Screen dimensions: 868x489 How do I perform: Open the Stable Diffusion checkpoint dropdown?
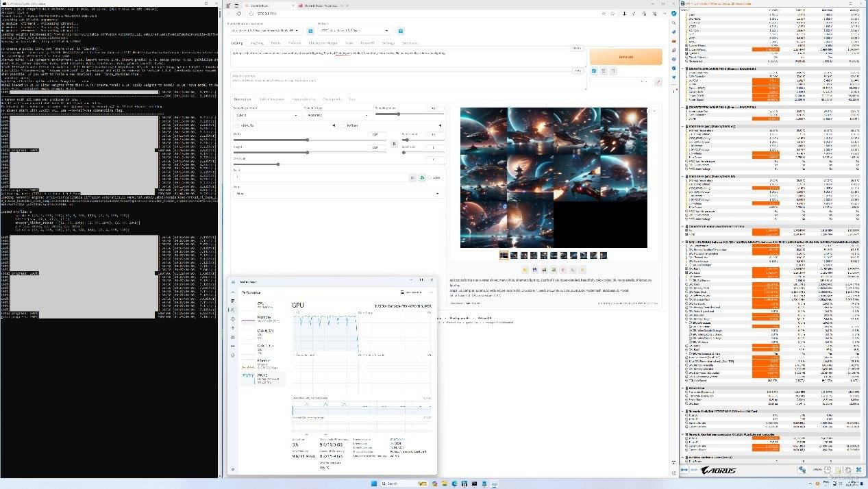click(x=265, y=31)
